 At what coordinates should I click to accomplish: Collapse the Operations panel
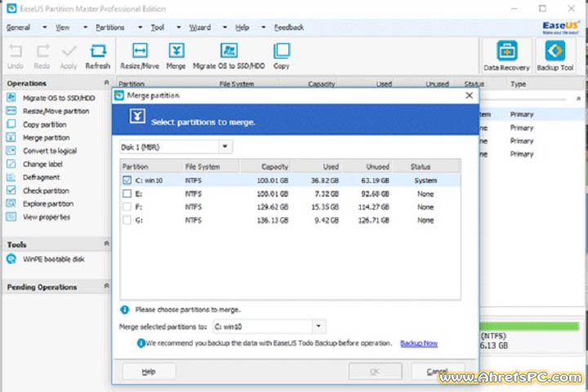click(x=106, y=82)
